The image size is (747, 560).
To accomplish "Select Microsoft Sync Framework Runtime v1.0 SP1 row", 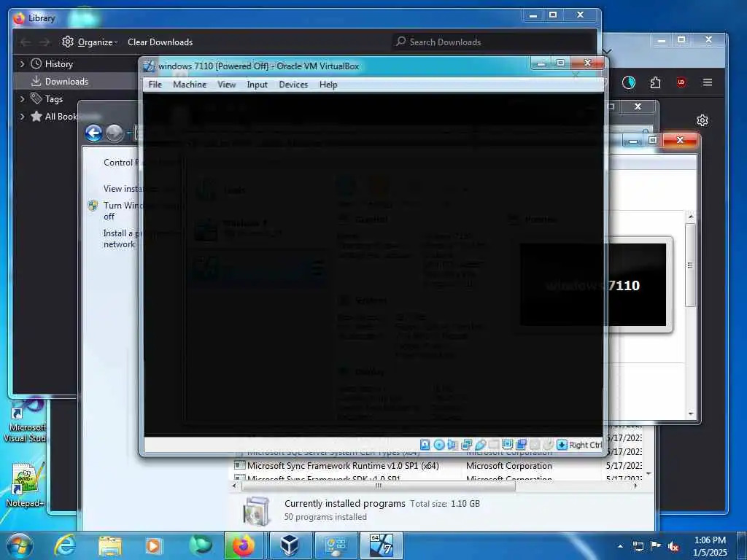I will pyautogui.click(x=438, y=466).
